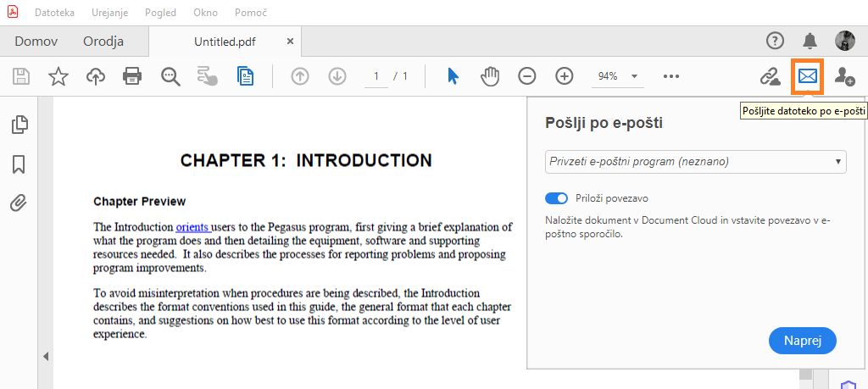The height and width of the screenshot is (389, 868).
Task: Switch to the Orodja tab
Action: pos(103,41)
